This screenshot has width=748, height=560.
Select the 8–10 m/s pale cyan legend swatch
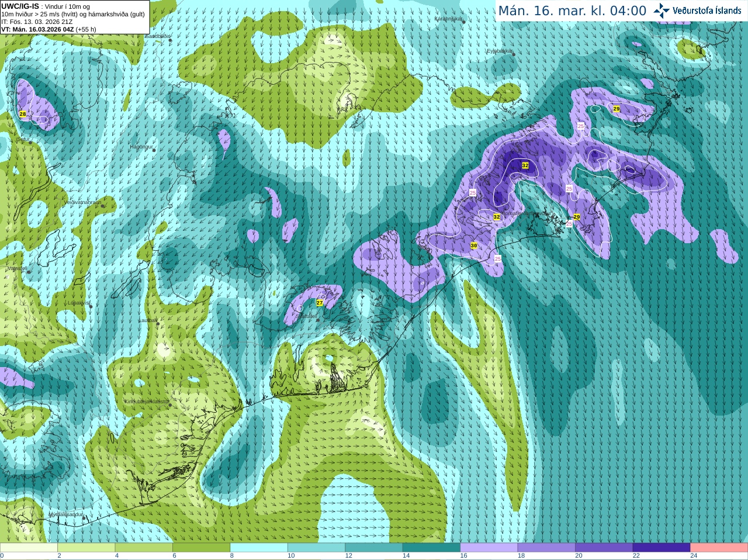[259, 548]
